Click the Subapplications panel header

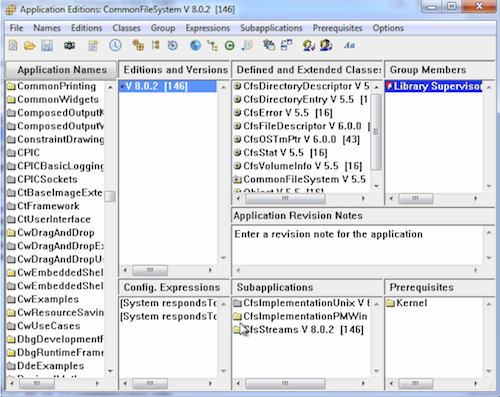coord(307,287)
